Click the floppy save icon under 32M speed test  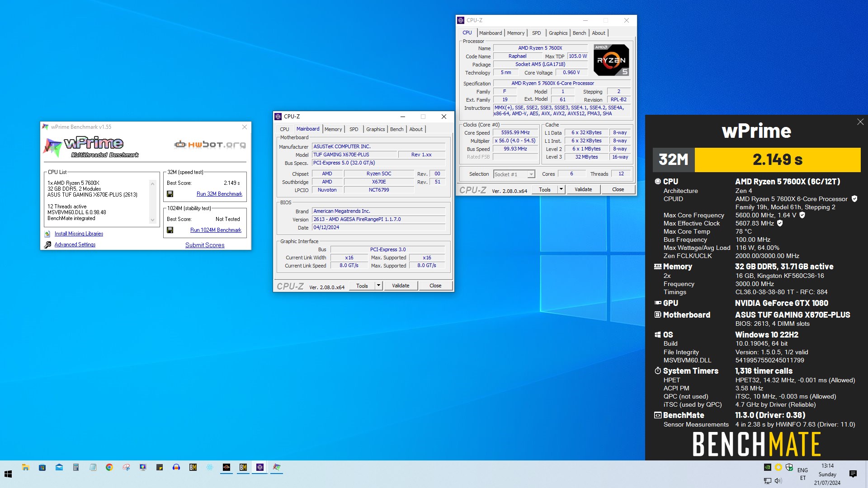tap(170, 194)
